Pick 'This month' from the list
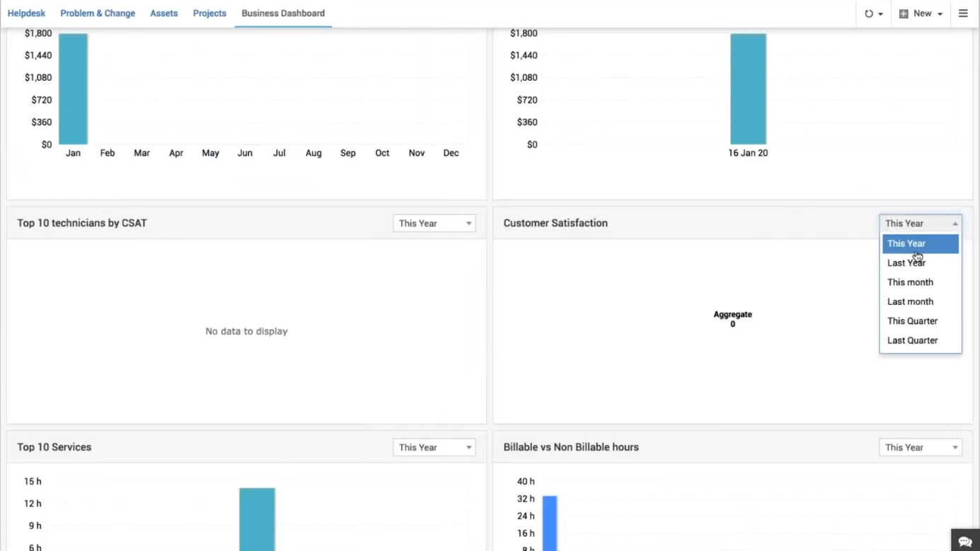Image resolution: width=980 pixels, height=551 pixels. click(910, 282)
